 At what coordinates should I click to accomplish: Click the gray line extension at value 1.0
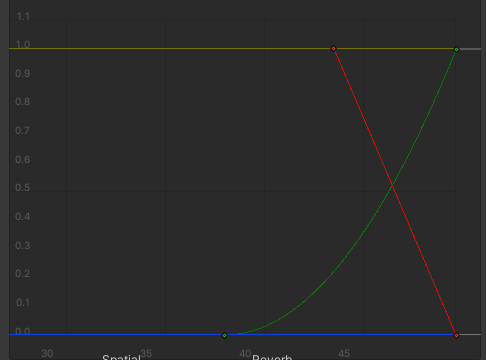[x=470, y=49]
